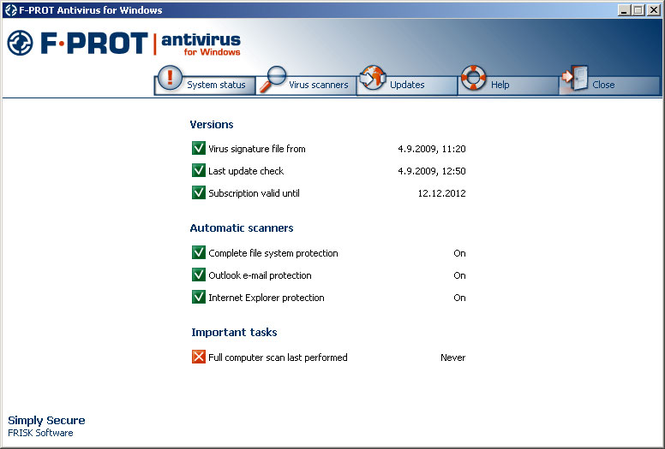Click red X beside Full computer scan

[198, 357]
